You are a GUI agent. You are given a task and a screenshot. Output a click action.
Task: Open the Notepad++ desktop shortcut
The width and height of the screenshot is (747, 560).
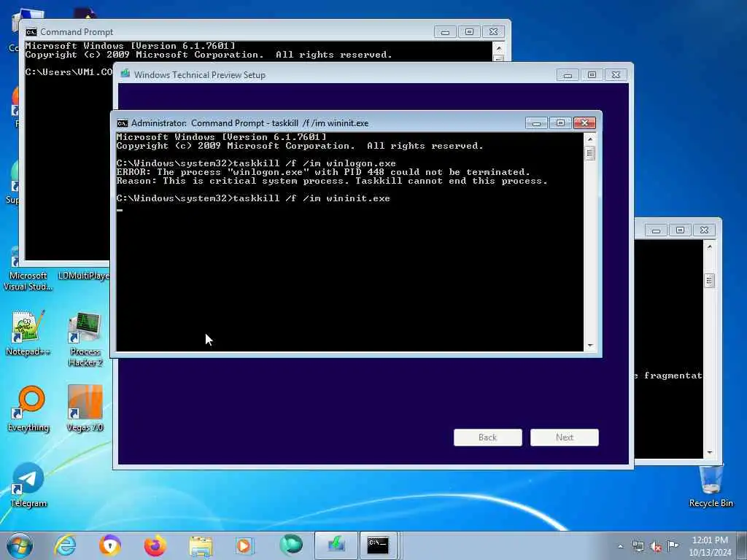[28, 333]
